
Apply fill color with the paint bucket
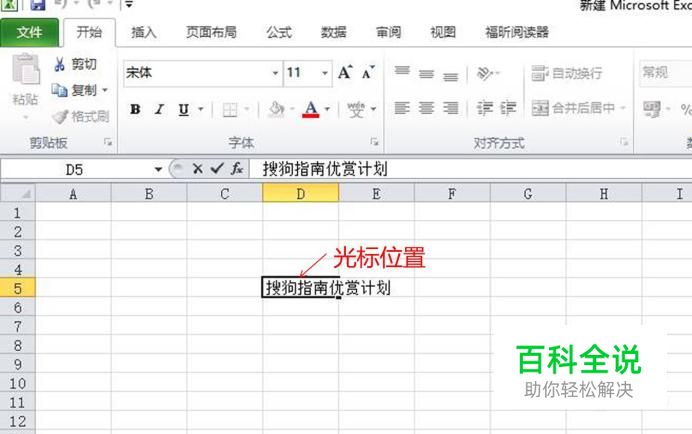point(276,109)
